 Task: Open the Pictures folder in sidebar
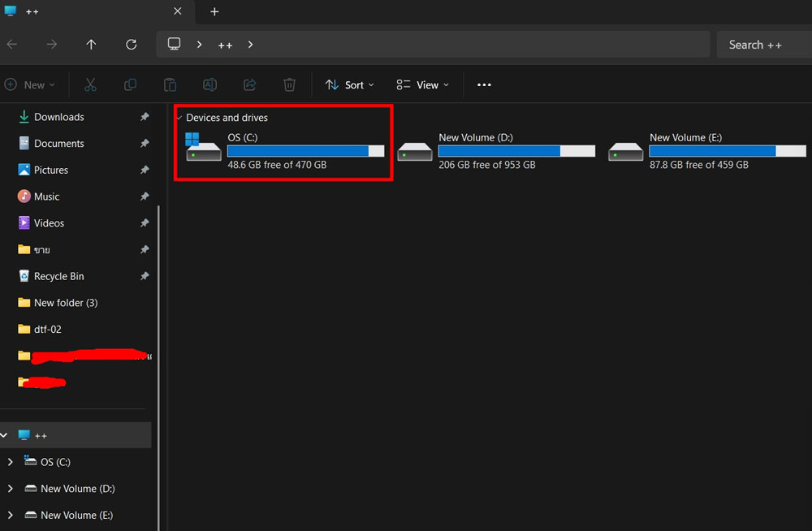(50, 170)
